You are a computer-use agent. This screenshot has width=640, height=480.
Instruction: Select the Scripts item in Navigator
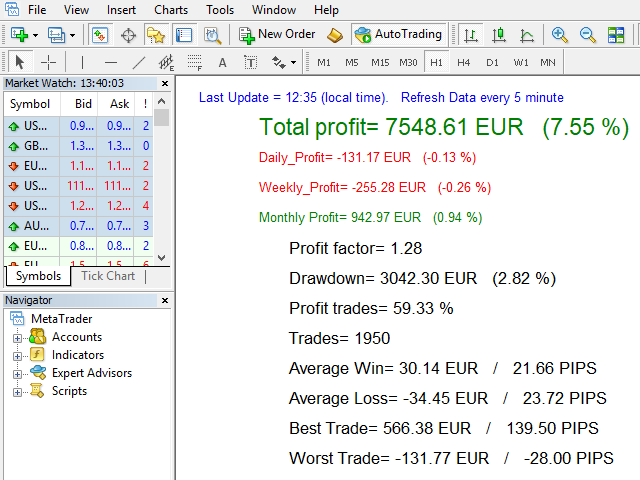pyautogui.click(x=69, y=391)
